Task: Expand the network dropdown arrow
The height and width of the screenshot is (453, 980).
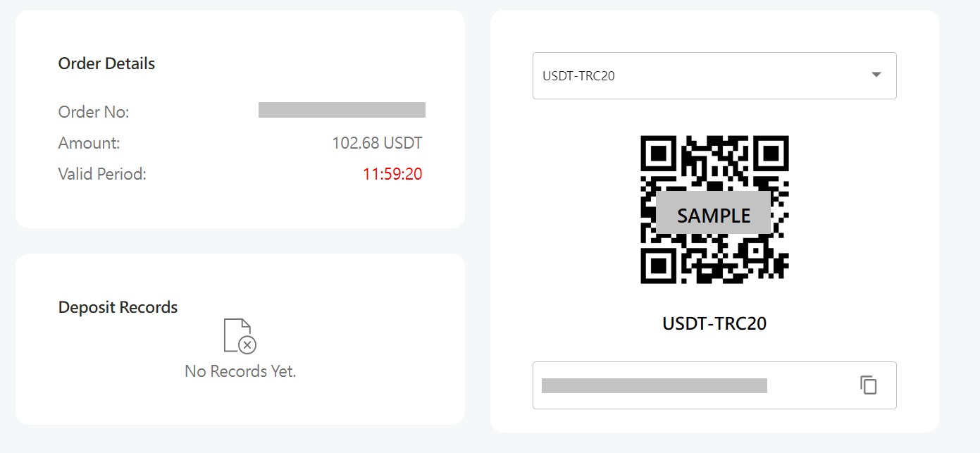Action: pyautogui.click(x=876, y=75)
